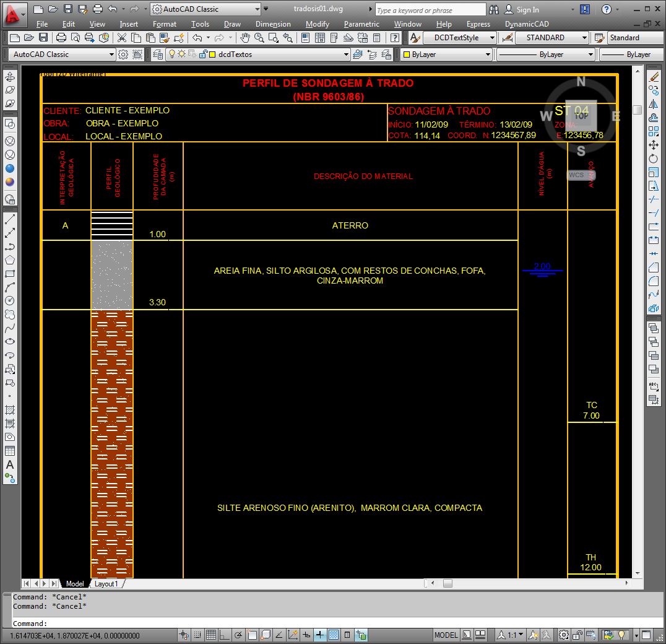Click the Cut scissors icon
The image size is (666, 644).
pyautogui.click(x=122, y=38)
